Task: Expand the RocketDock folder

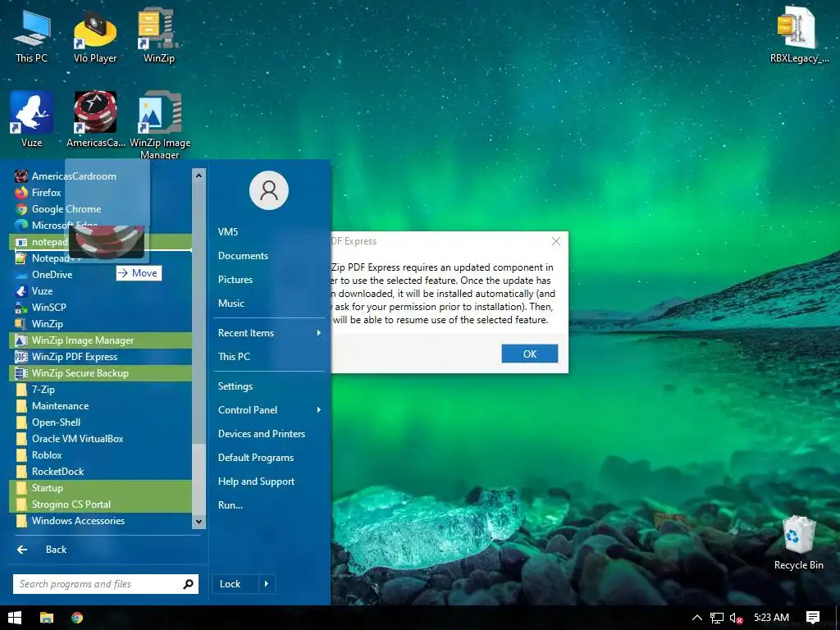Action: tap(100, 472)
